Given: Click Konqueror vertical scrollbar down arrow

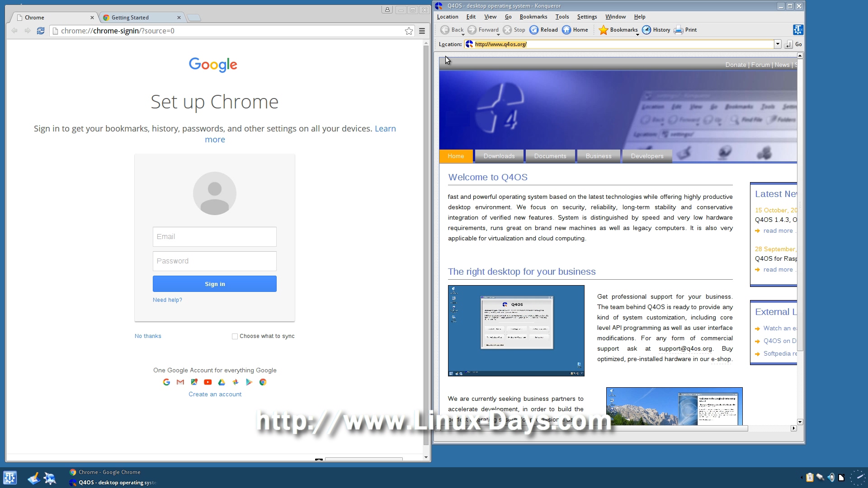Looking at the screenshot, I should tap(800, 422).
